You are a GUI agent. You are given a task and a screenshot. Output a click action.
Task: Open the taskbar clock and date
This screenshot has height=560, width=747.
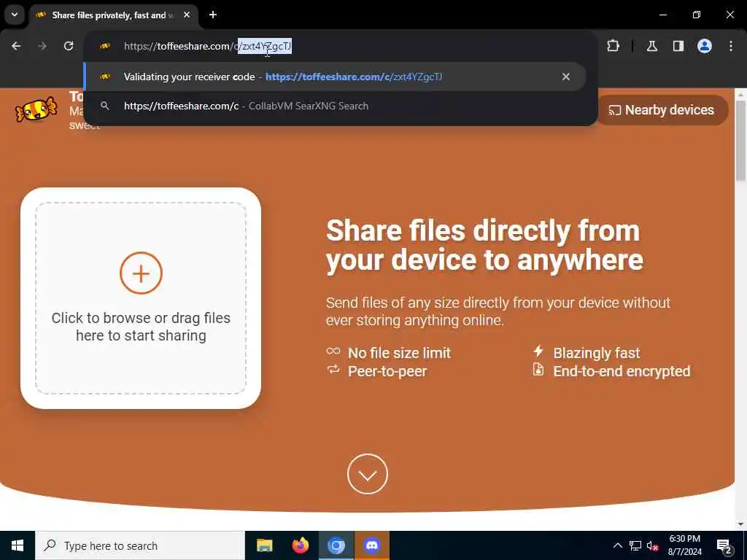[684, 545]
